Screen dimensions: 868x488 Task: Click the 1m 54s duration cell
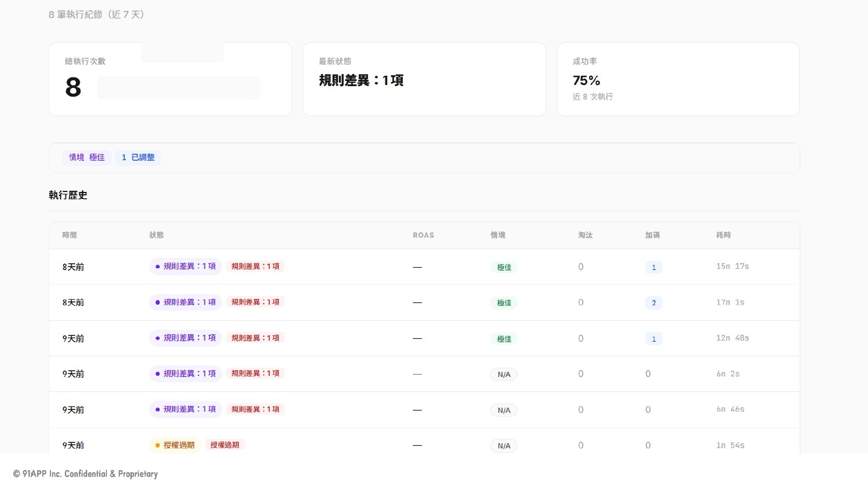730,445
